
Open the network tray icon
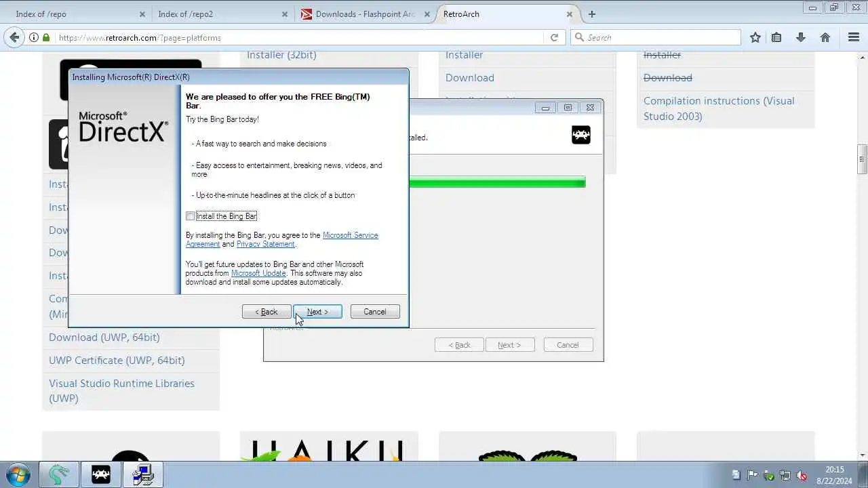pos(785,475)
